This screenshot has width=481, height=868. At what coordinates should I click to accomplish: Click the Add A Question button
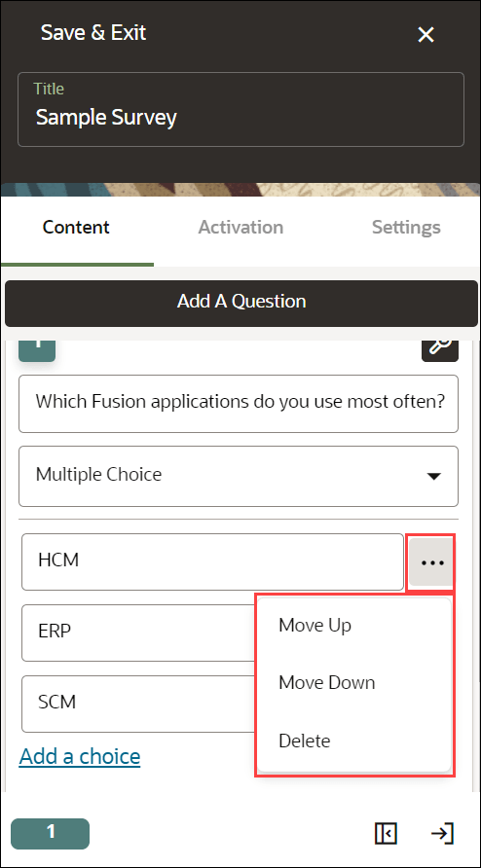click(x=241, y=304)
